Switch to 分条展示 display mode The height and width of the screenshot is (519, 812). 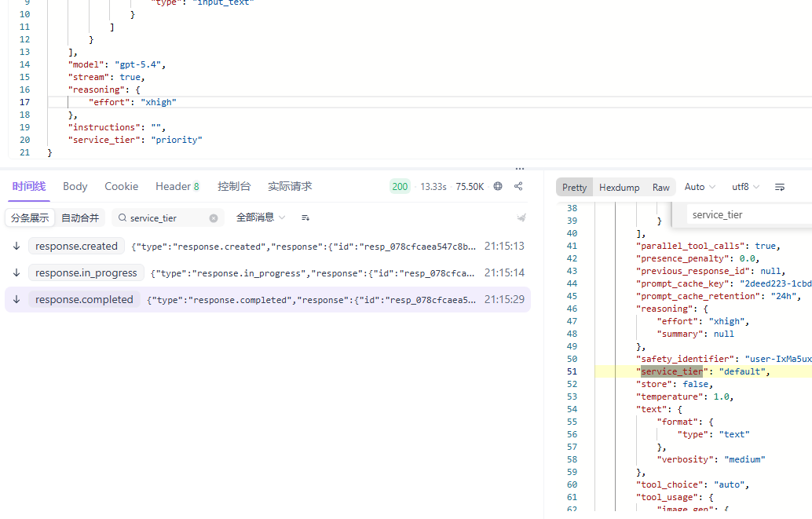(x=30, y=218)
